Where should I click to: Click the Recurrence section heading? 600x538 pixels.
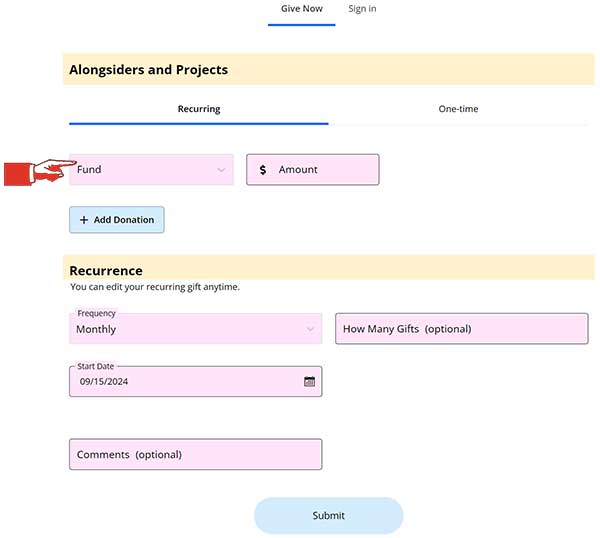[106, 271]
